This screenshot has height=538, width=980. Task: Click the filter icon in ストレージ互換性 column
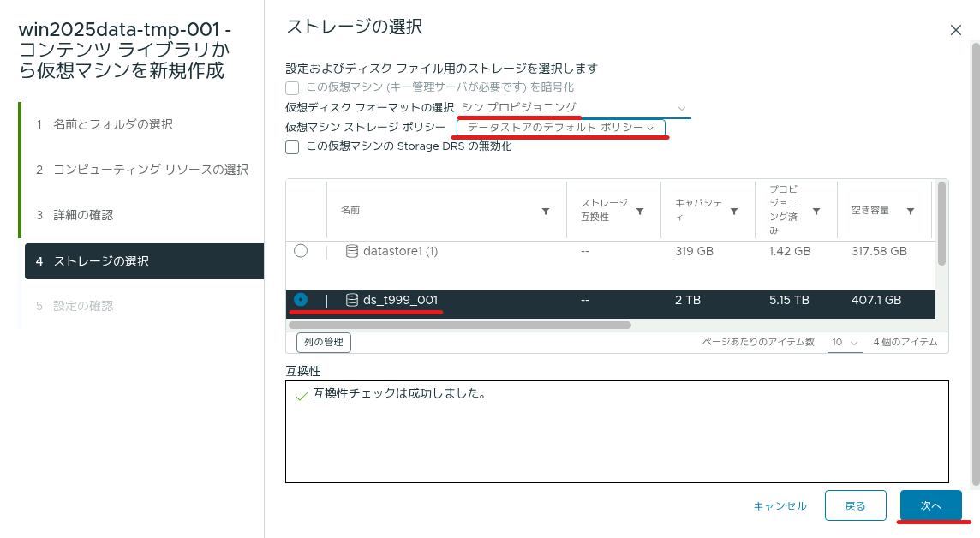[x=640, y=212]
